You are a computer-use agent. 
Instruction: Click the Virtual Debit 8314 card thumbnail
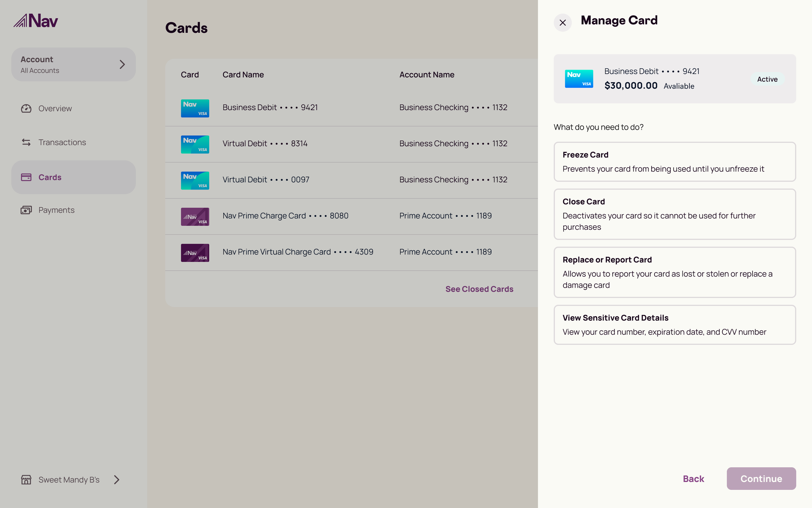point(195,145)
